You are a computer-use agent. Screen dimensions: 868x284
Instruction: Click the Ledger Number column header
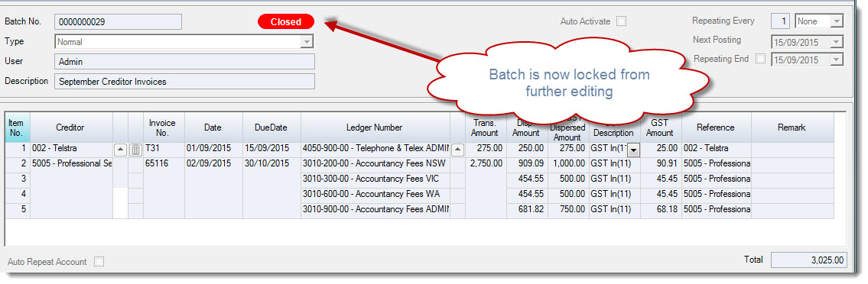pyautogui.click(x=375, y=127)
